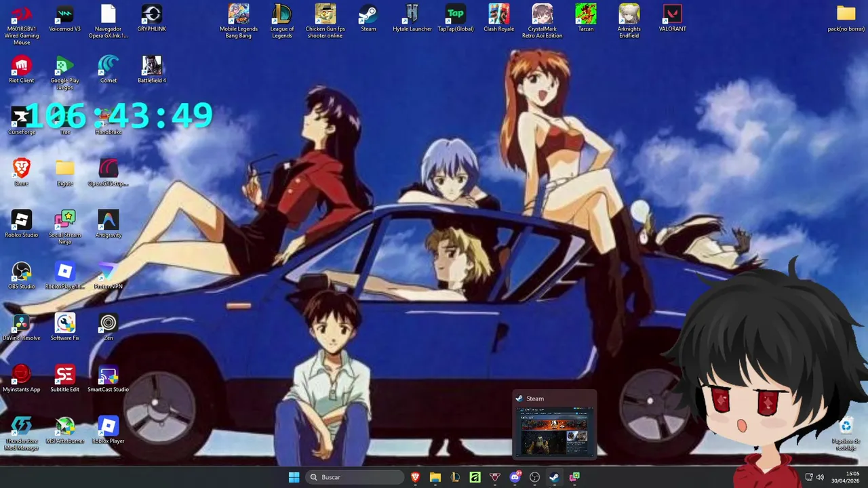Open the Steam desktop shortcut
Image resolution: width=868 pixels, height=488 pixels.
click(368, 19)
